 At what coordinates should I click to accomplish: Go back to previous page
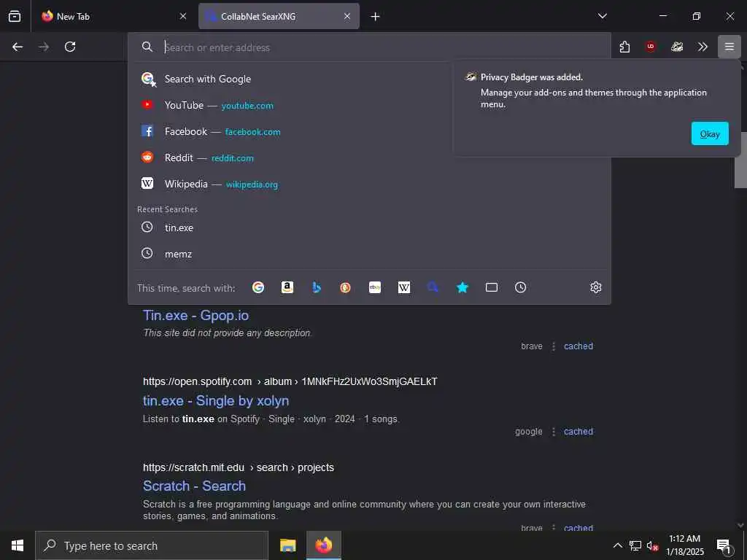point(18,47)
